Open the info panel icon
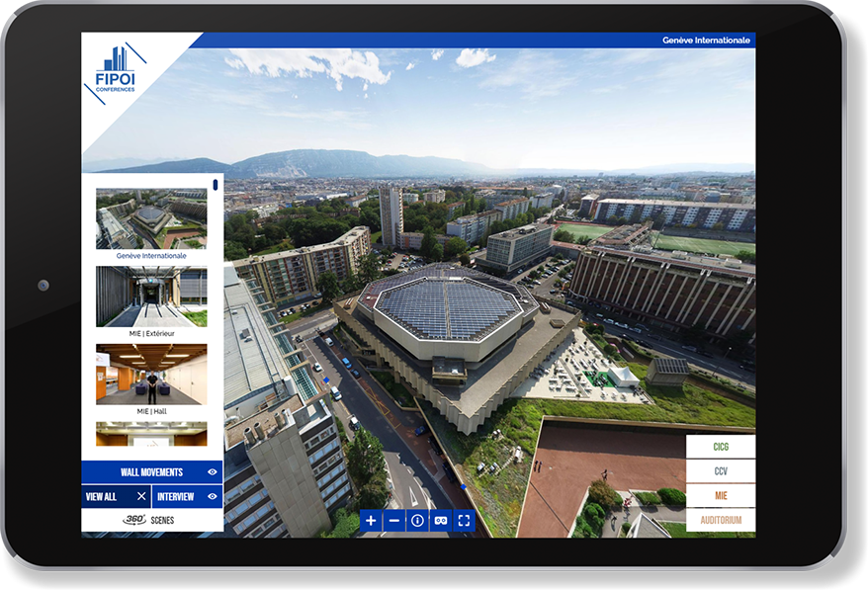The image size is (868, 590). (x=417, y=520)
